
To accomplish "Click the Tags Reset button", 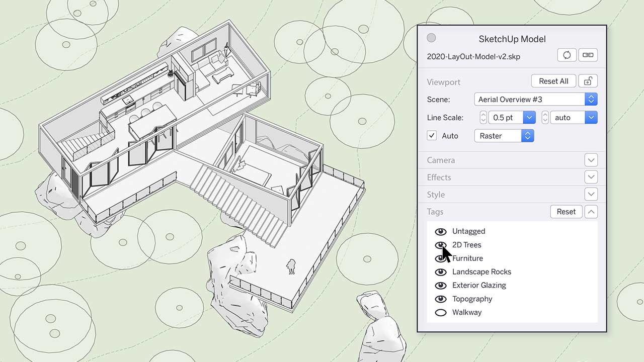I will tap(566, 212).
